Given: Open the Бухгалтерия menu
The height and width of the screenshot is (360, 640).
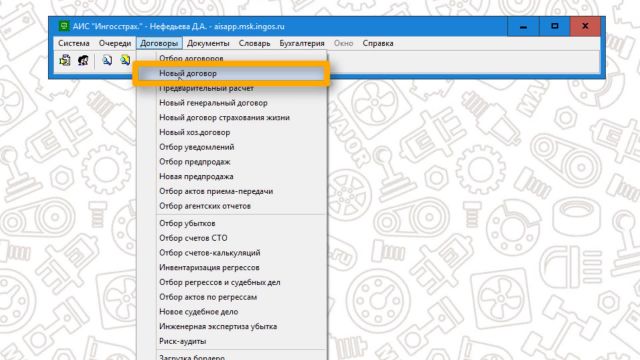Looking at the screenshot, I should 302,43.
